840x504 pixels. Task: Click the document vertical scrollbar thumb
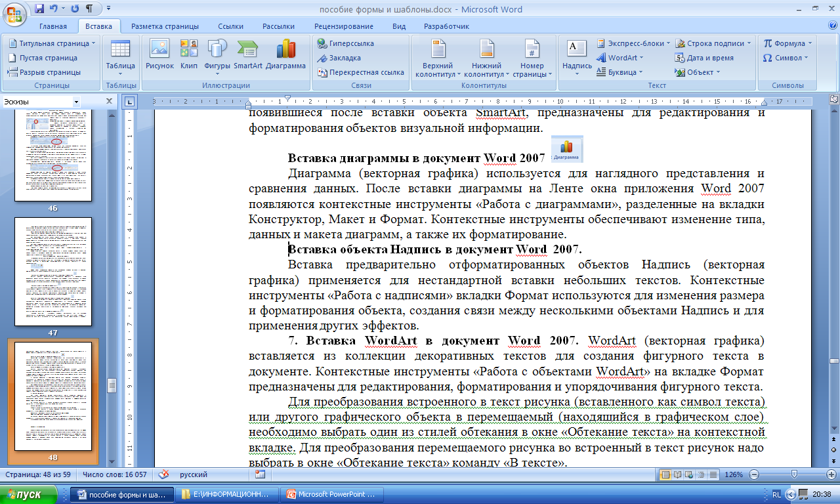[834, 360]
